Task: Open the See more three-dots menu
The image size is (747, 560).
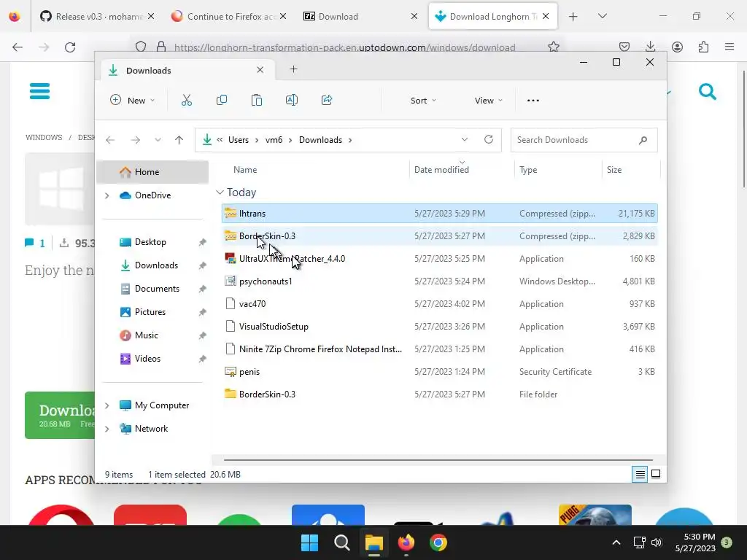Action: point(533,101)
